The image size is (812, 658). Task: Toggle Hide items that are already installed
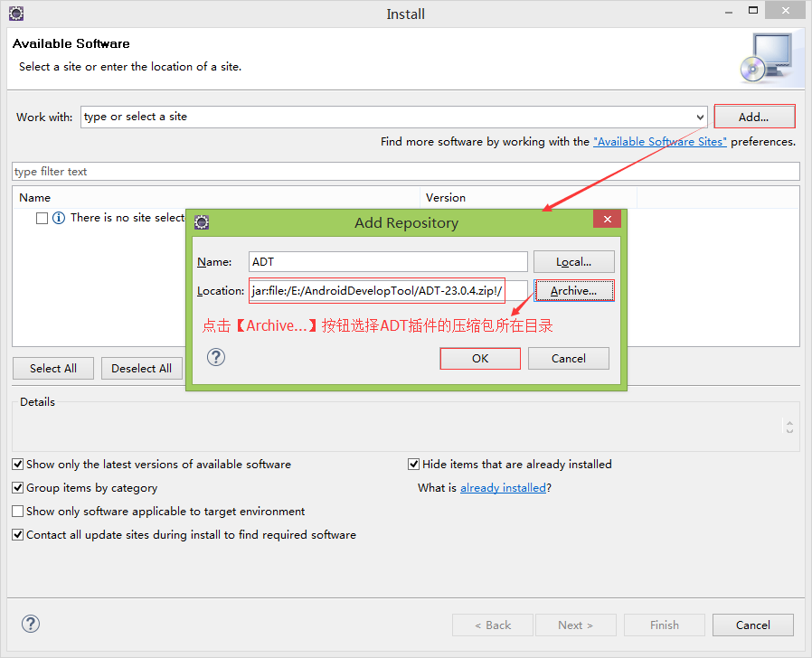(x=413, y=465)
